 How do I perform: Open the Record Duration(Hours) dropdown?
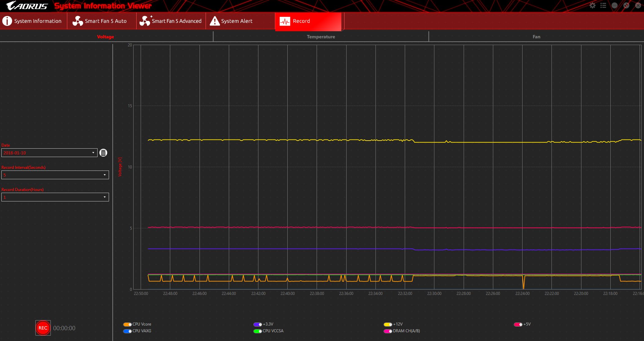105,197
